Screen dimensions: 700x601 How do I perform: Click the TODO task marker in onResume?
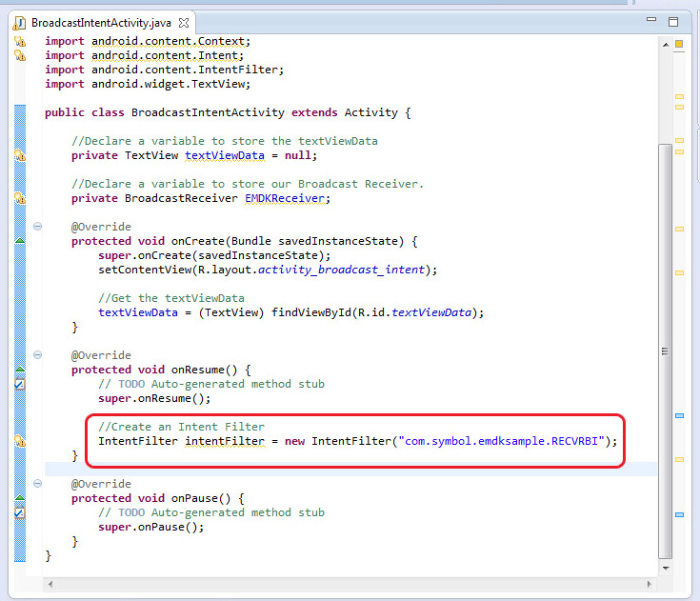19,384
